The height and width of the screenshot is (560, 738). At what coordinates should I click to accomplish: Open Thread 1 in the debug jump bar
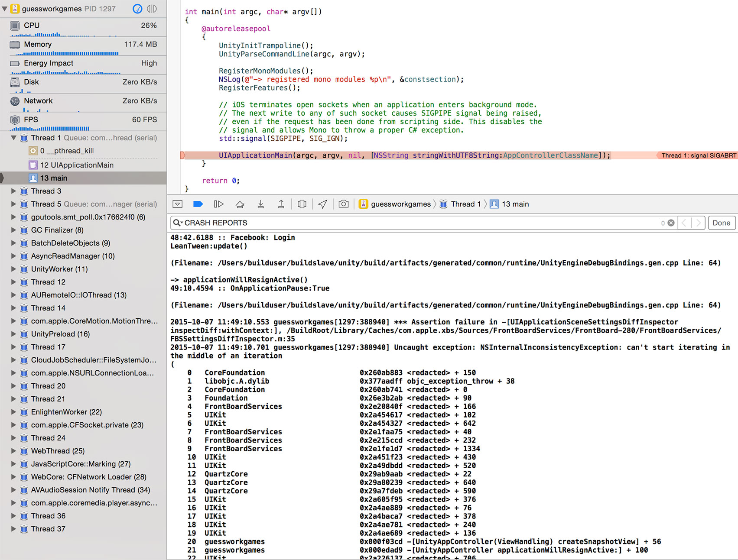click(460, 204)
